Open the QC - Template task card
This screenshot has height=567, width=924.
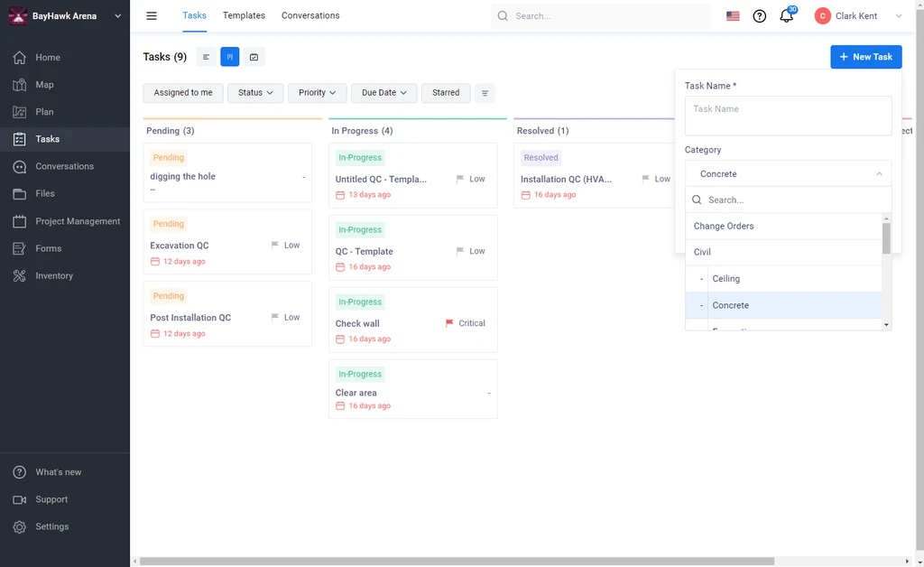click(412, 247)
